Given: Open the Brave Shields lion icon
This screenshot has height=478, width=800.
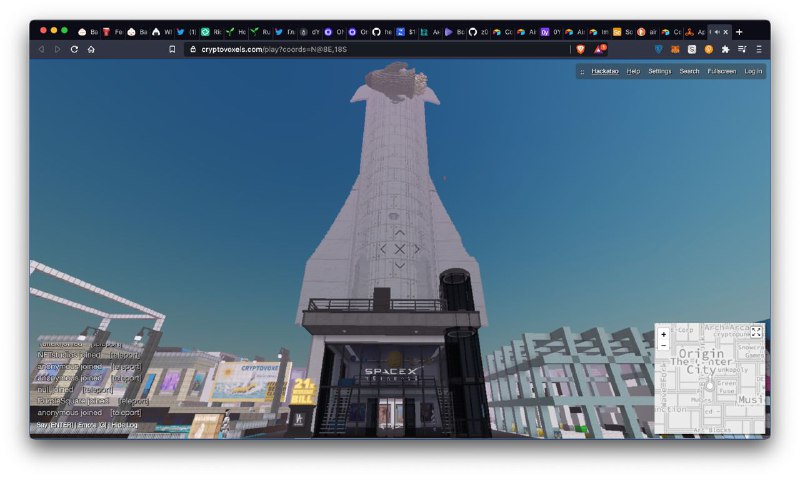Looking at the screenshot, I should 580,49.
